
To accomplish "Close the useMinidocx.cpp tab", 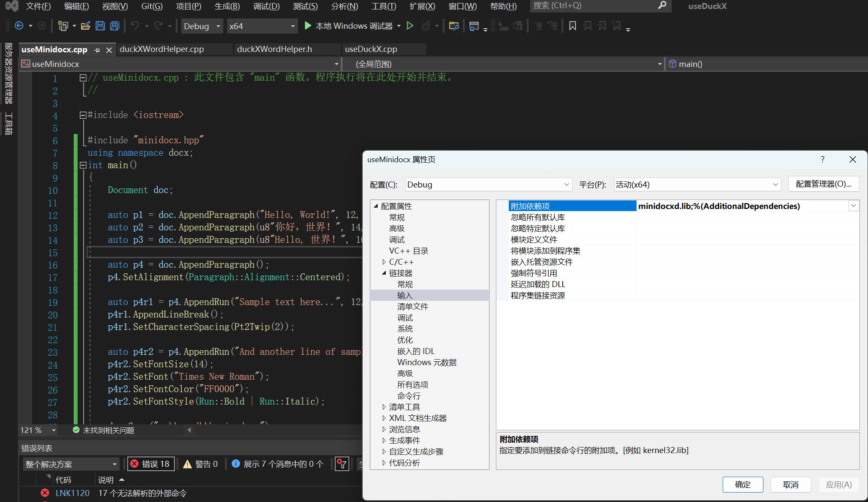I will 109,50.
